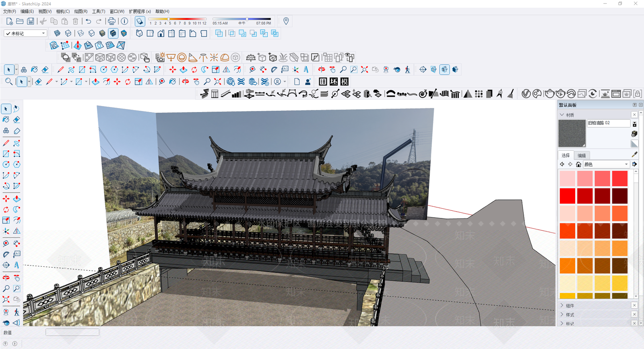Switch to Hidden Line face style
The image size is (644, 349).
point(92,33)
